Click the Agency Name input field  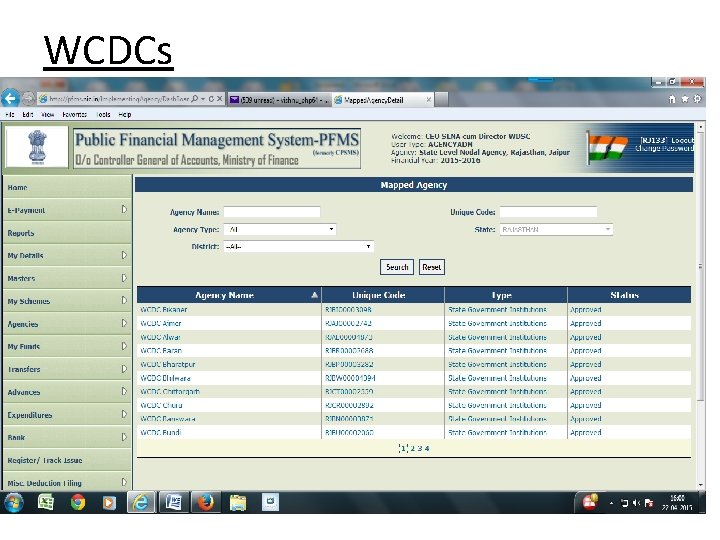coord(272,212)
